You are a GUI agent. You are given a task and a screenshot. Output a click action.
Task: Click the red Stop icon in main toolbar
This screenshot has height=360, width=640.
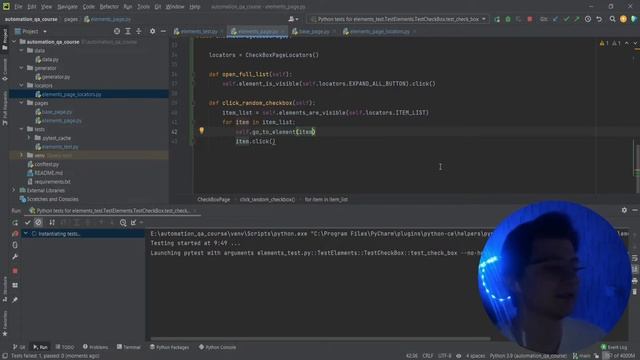pos(530,19)
